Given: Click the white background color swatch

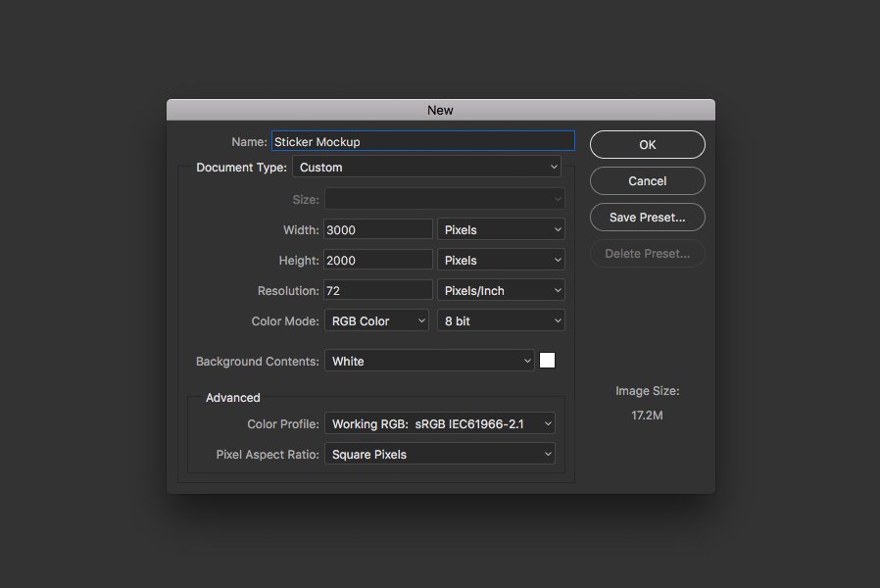Looking at the screenshot, I should (547, 361).
